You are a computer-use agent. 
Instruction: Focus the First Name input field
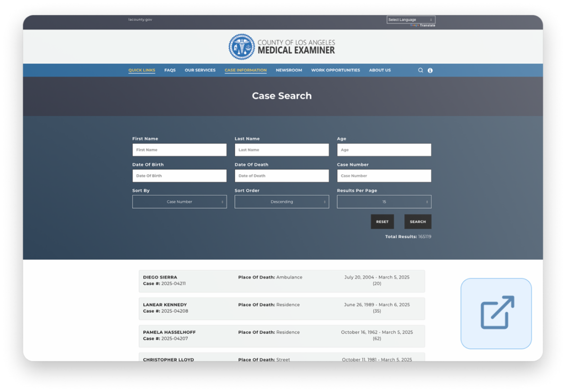coord(179,150)
